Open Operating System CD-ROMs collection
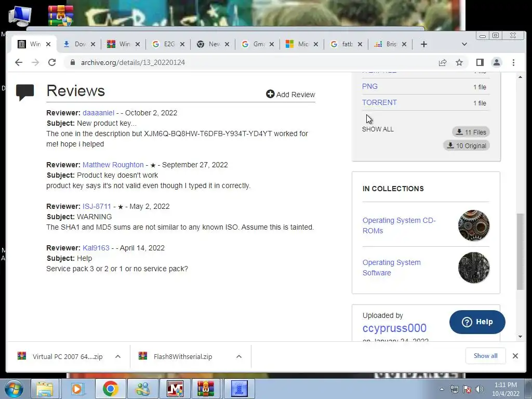532x399 pixels. pyautogui.click(x=399, y=225)
